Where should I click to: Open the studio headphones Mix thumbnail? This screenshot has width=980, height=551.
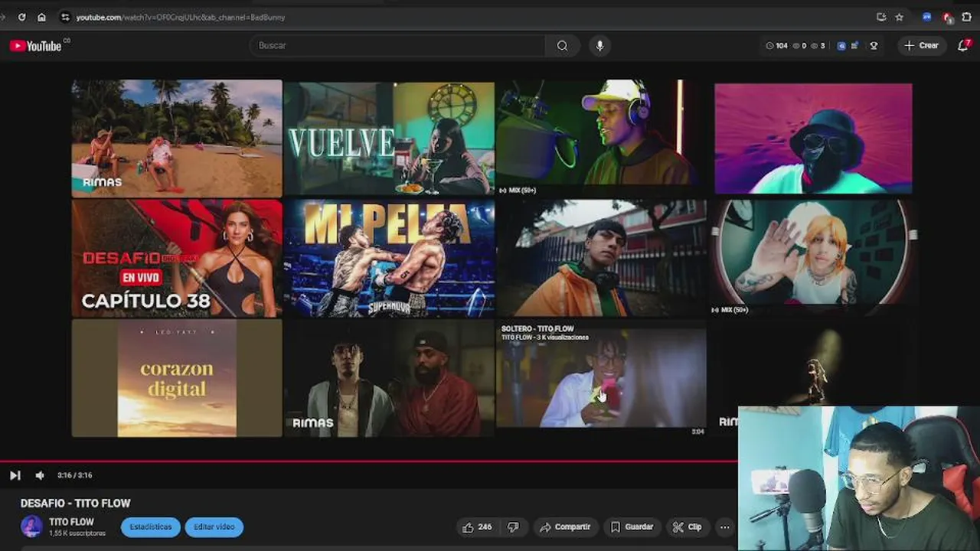(601, 139)
